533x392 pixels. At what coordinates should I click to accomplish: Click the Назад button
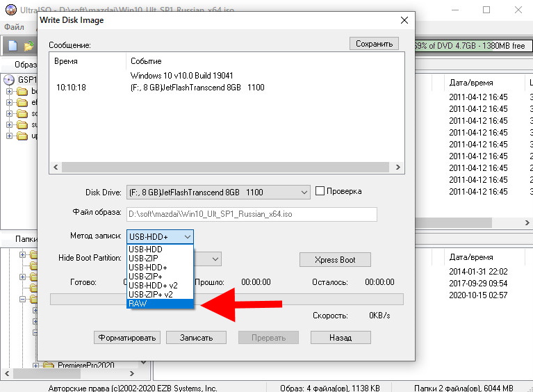pos(341,338)
